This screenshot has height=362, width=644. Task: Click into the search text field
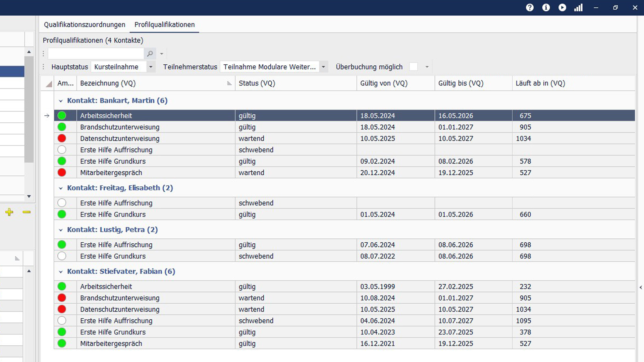[x=96, y=54]
